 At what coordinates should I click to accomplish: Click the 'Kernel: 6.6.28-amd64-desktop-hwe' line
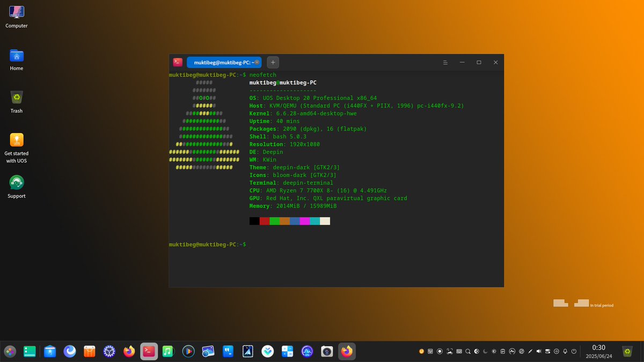pos(303,114)
